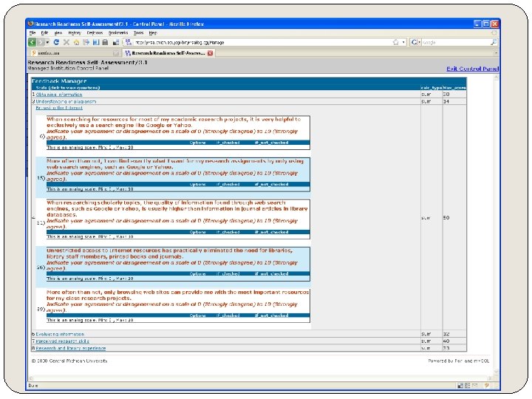Viewport: 532px width, 399px height.
Task: Click the first status bar icon at bottom right
Action: tap(460, 386)
